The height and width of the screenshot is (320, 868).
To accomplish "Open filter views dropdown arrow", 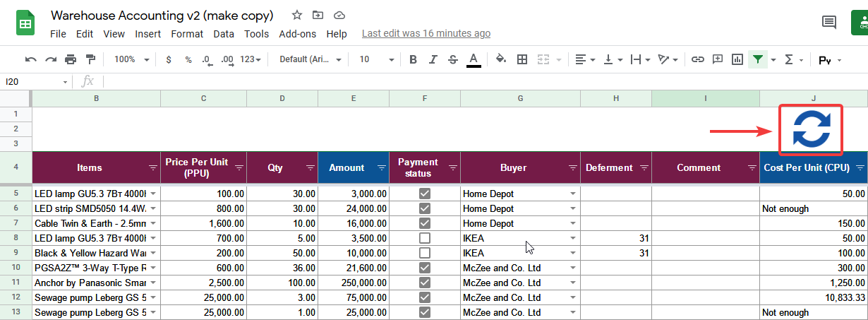I will click(x=773, y=59).
